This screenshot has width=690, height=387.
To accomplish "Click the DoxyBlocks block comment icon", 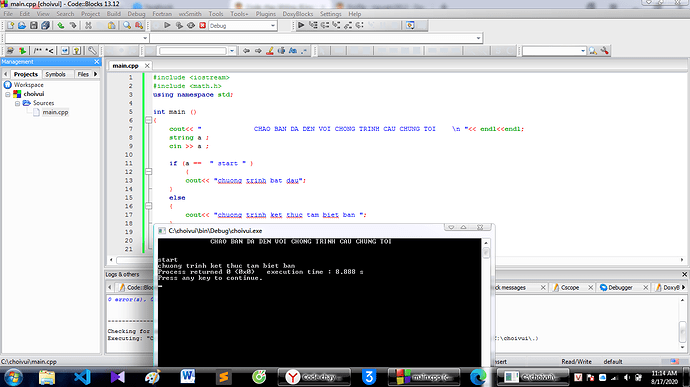I will [x=38, y=51].
